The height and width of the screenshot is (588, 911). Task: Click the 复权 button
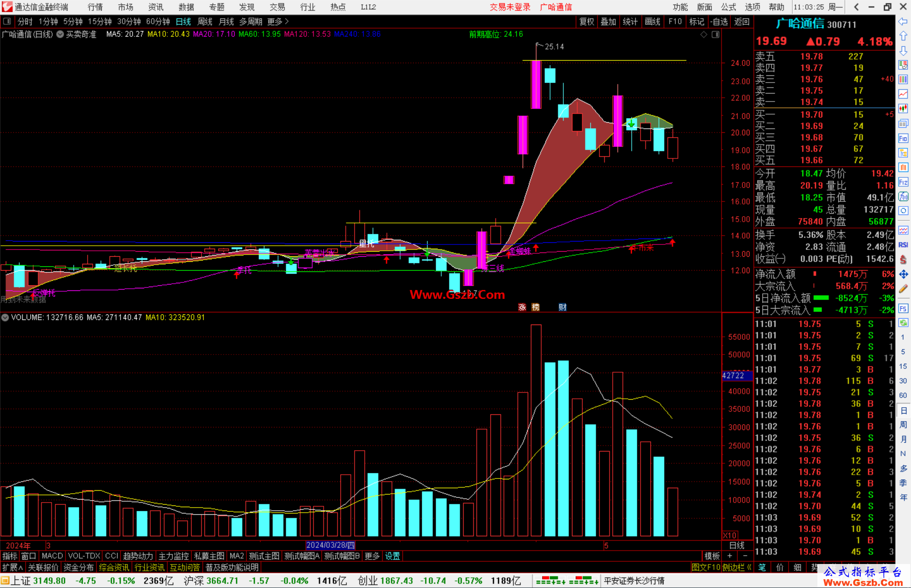tap(587, 21)
